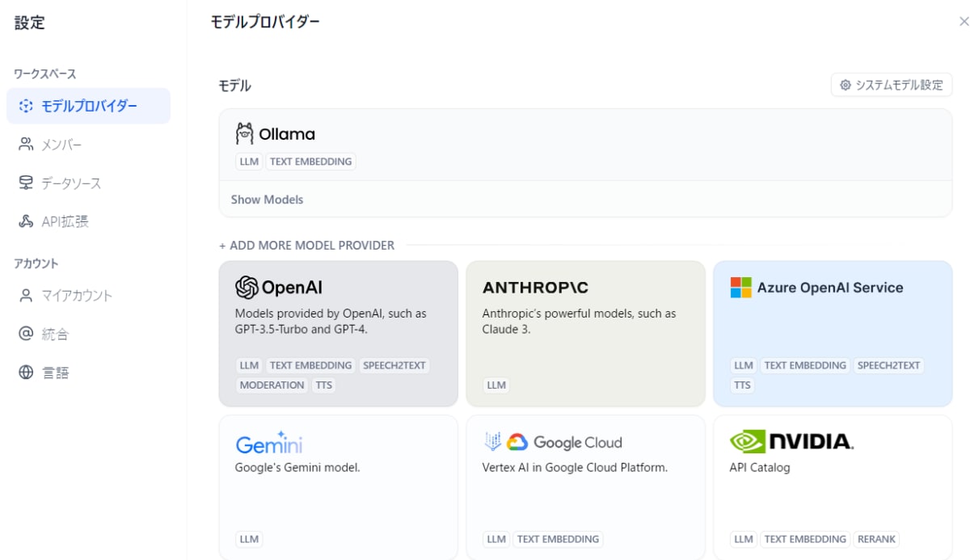Open システムモデル設定 button
This screenshot has height=560, width=970.
[x=892, y=85]
